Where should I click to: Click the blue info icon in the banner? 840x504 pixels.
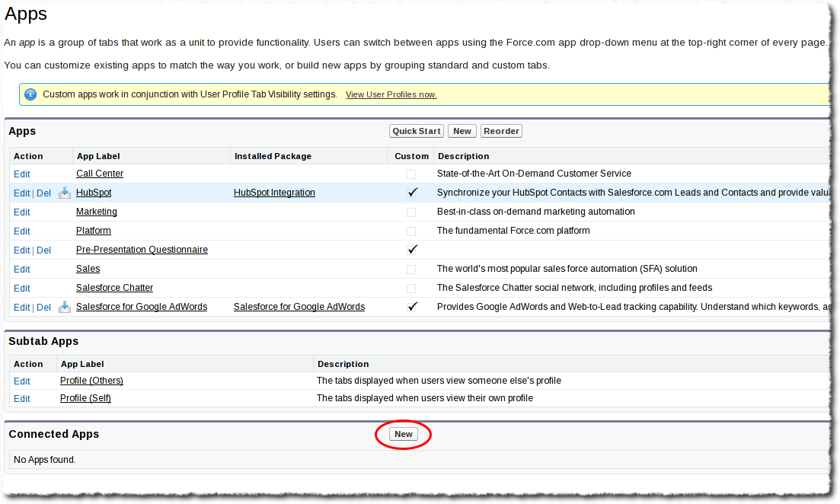30,94
